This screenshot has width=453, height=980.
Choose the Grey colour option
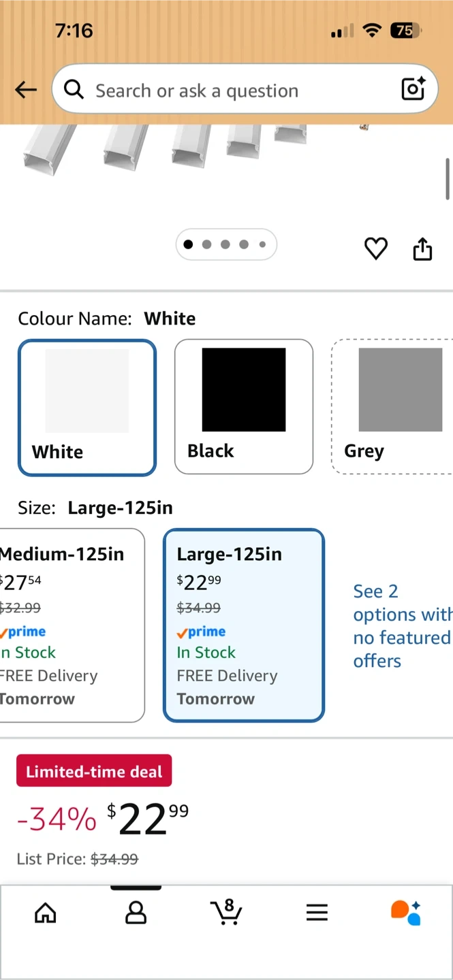click(x=392, y=407)
